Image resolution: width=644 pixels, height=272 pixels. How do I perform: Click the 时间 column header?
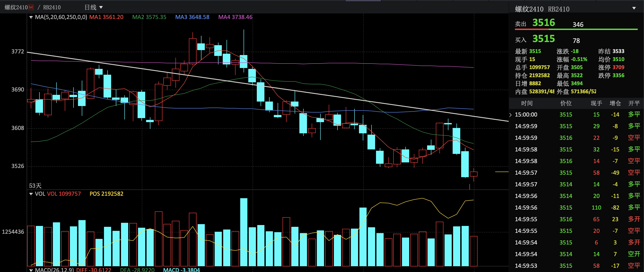click(x=527, y=103)
